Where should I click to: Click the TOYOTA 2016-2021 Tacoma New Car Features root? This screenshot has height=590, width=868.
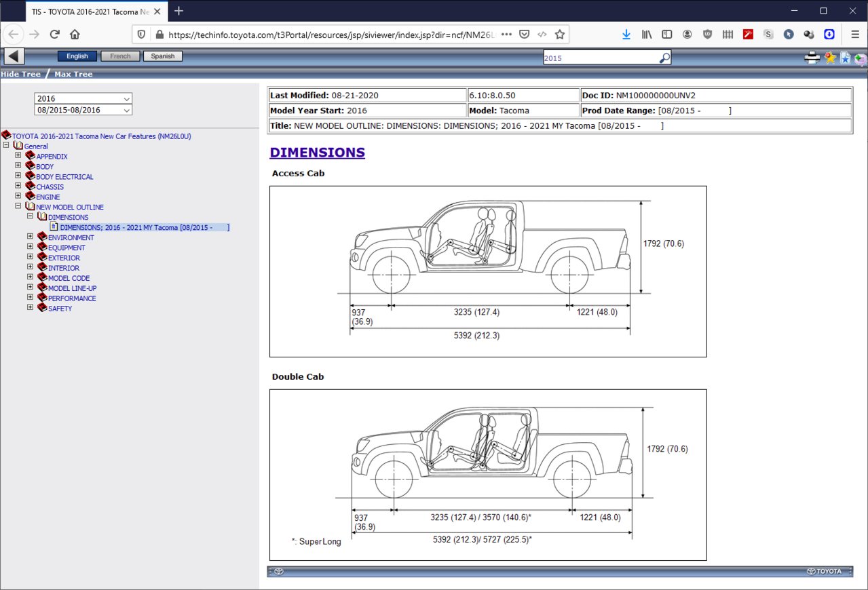tap(102, 136)
